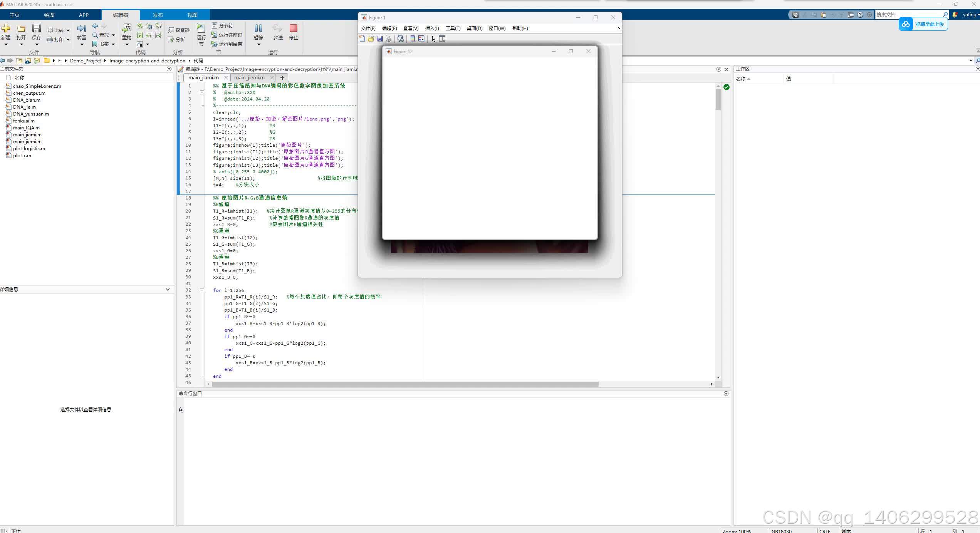Insert colorbar via Figure 1 toolbar
This screenshot has height=533, width=980.
(413, 39)
